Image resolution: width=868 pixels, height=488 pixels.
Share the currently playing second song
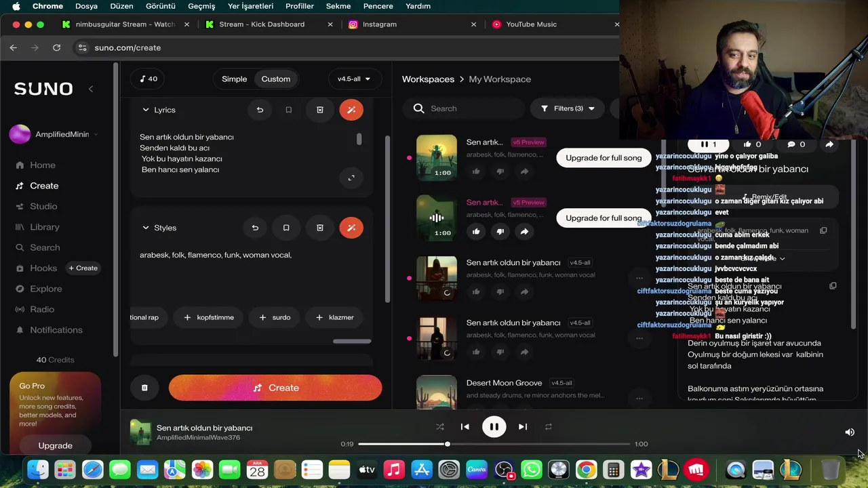pyautogui.click(x=524, y=231)
